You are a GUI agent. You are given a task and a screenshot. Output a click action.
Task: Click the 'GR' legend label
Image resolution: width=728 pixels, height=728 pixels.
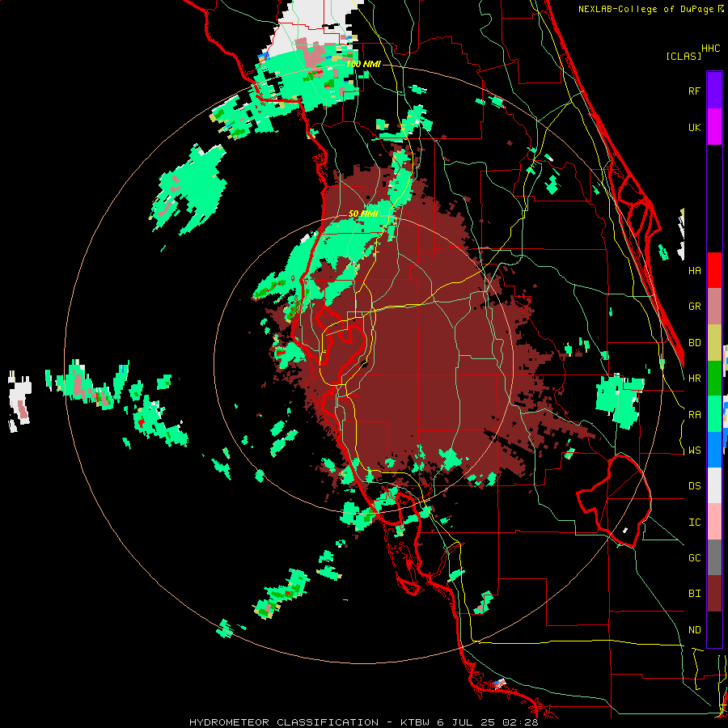point(694,307)
